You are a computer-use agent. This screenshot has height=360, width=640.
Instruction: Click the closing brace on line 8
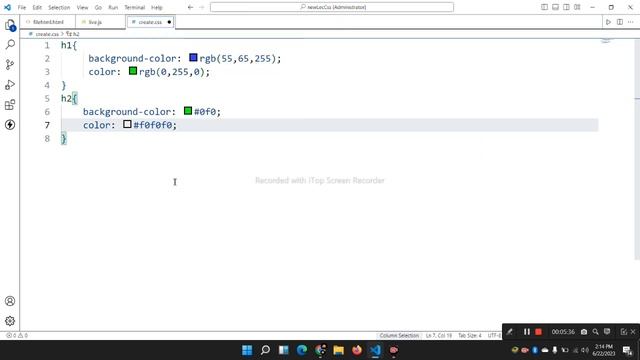(x=64, y=139)
